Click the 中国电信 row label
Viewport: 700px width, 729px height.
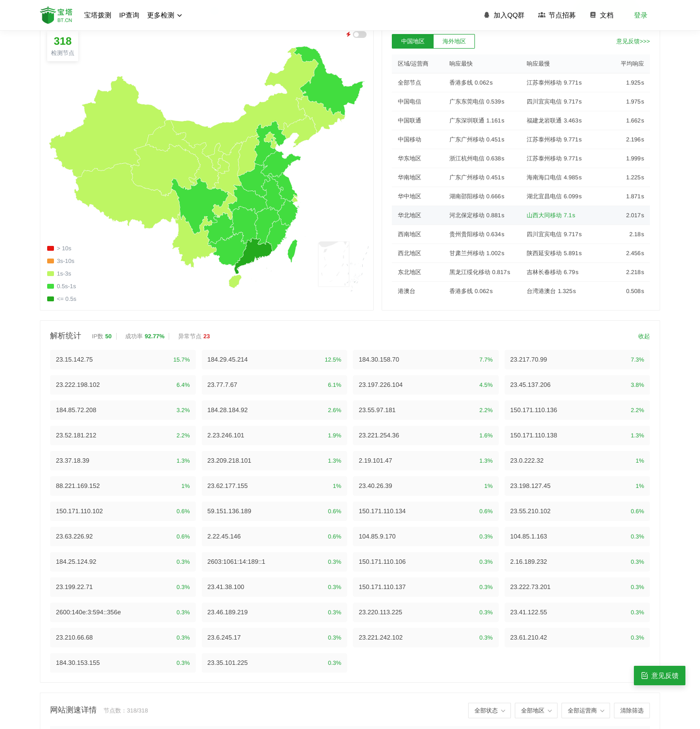pyautogui.click(x=409, y=102)
